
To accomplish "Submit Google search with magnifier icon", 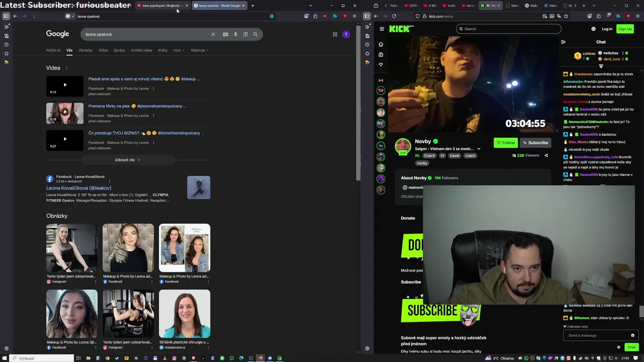I will [256, 34].
